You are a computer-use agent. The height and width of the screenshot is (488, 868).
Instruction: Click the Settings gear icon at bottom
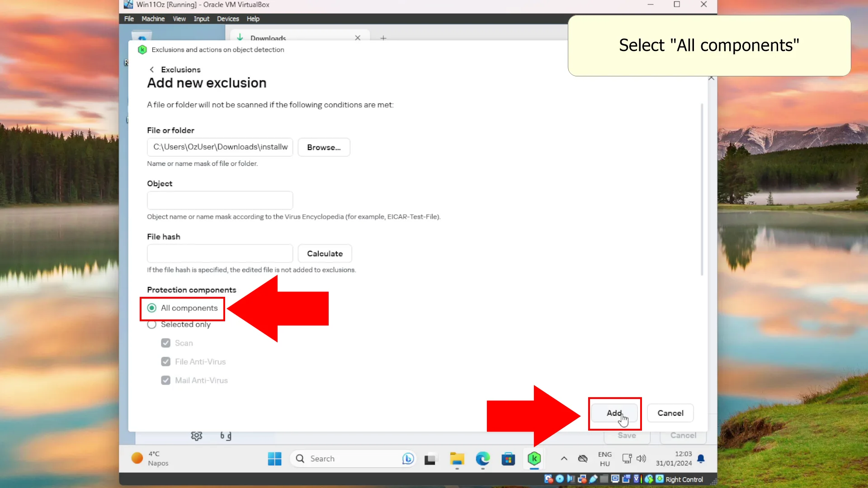pyautogui.click(x=197, y=436)
